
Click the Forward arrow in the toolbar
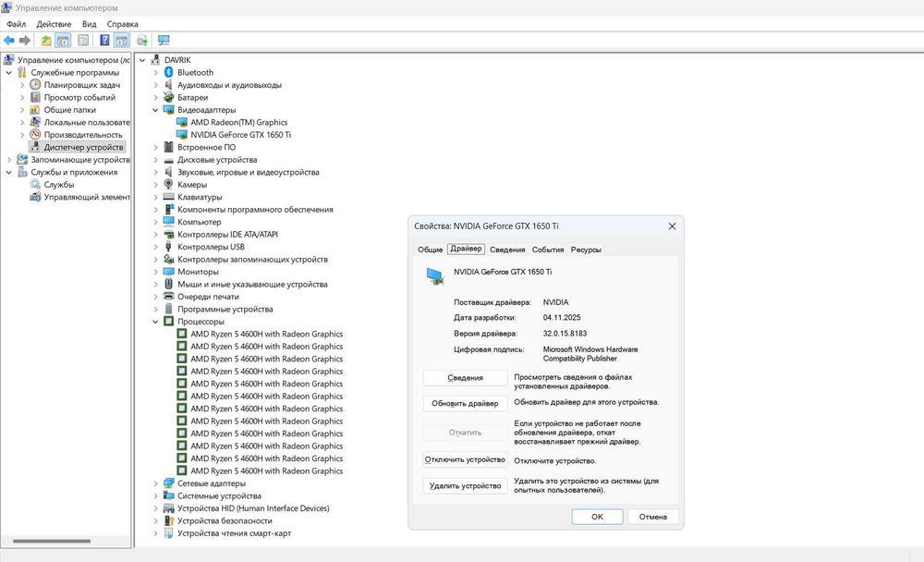coord(25,40)
